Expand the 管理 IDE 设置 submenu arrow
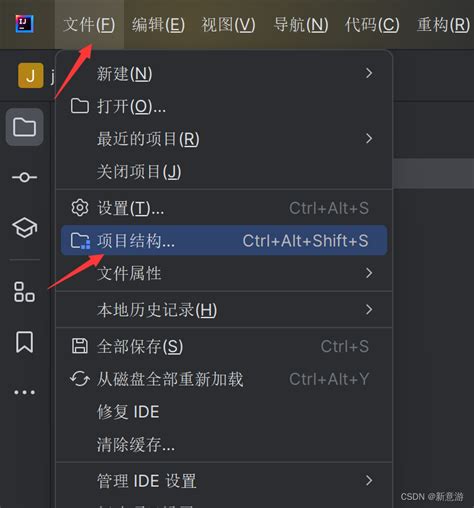The width and height of the screenshot is (474, 508). click(x=369, y=480)
